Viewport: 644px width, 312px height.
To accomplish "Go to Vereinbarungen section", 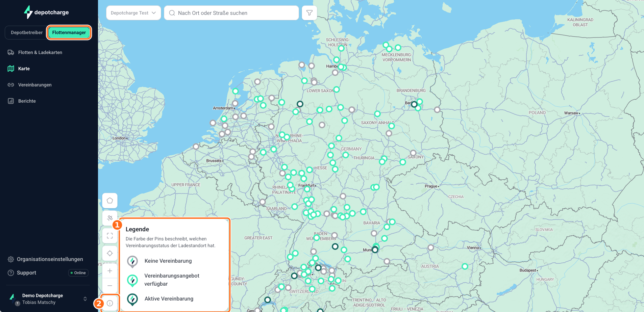I will [x=35, y=85].
